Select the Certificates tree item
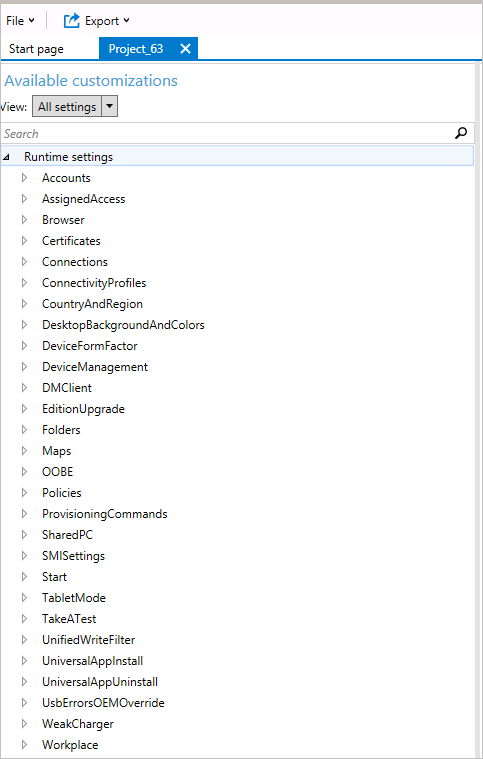Viewport: 483px width, 759px height. (71, 241)
